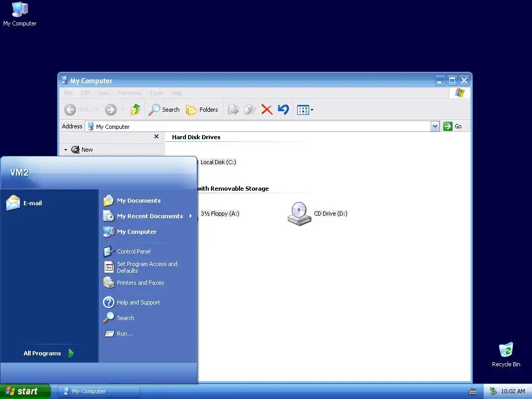Expand My Recent Documents submenu
This screenshot has height=399, width=532.
pos(148,216)
